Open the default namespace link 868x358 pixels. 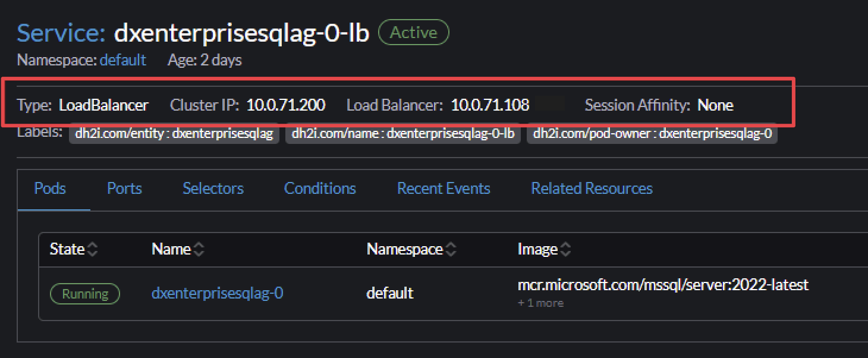click(x=122, y=60)
